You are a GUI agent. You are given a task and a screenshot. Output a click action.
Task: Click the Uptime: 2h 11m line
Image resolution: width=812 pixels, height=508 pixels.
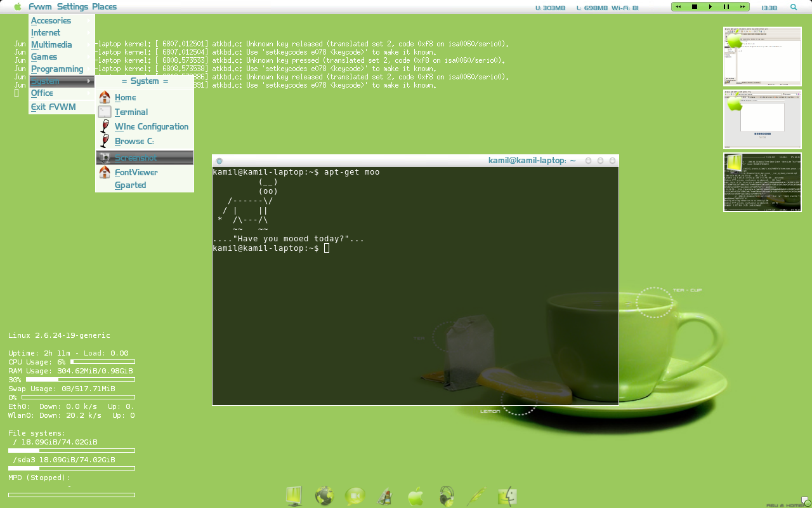69,353
